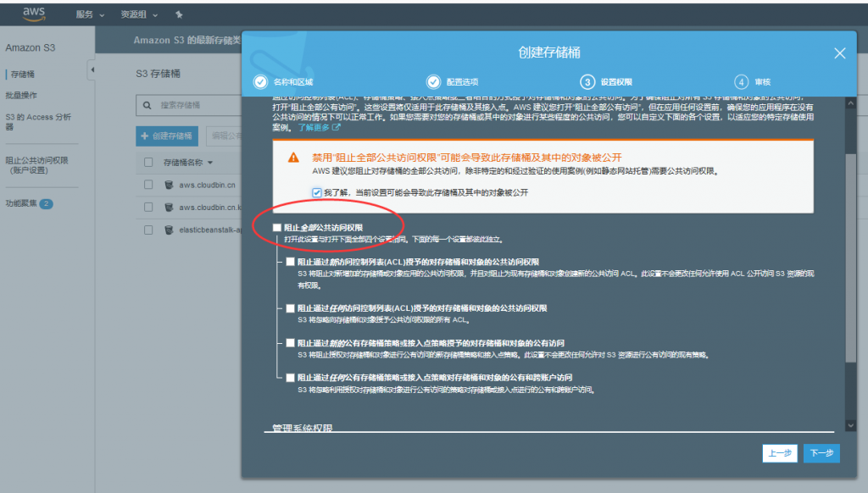
Task: Collapse the S3 sidebar arrow
Action: click(x=92, y=69)
